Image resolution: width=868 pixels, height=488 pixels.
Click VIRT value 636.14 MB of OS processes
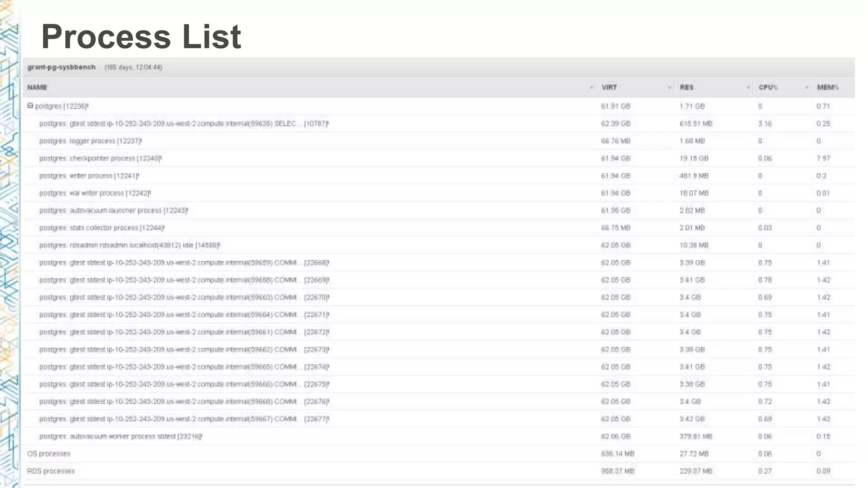pyautogui.click(x=618, y=454)
